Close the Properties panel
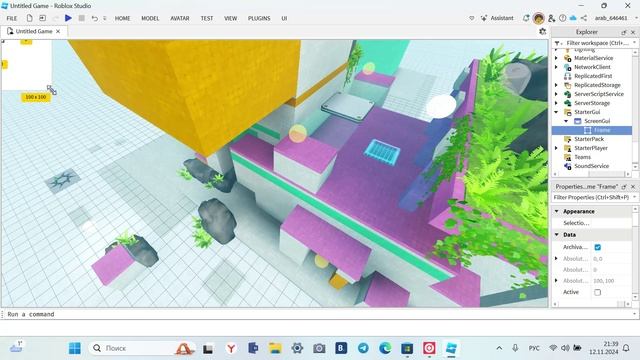 tap(633, 187)
